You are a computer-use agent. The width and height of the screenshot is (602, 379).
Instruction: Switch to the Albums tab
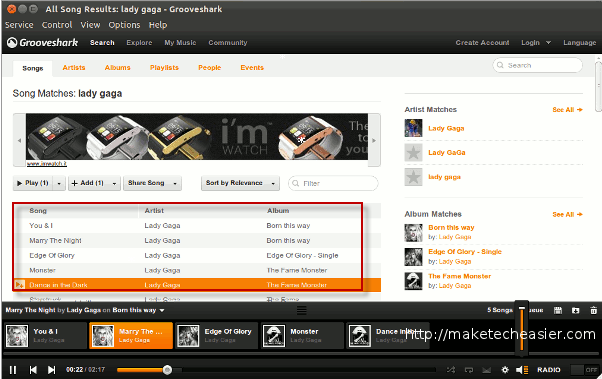click(117, 68)
